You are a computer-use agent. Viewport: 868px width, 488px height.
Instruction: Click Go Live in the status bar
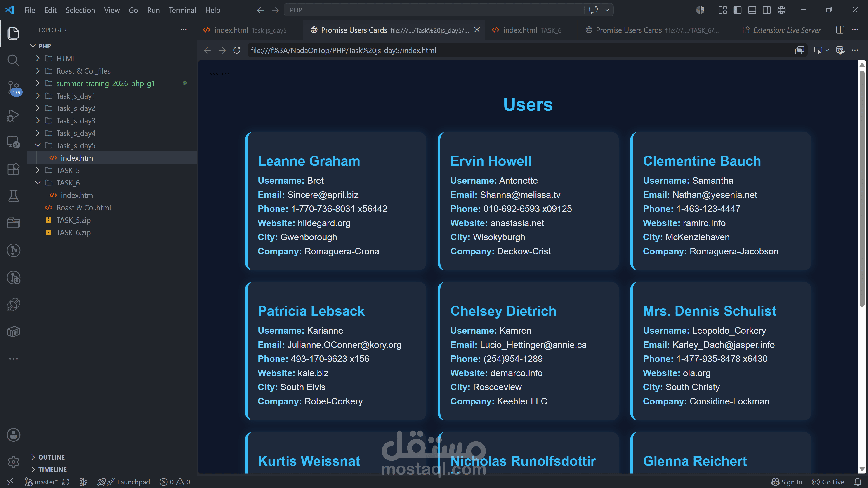[x=828, y=482]
